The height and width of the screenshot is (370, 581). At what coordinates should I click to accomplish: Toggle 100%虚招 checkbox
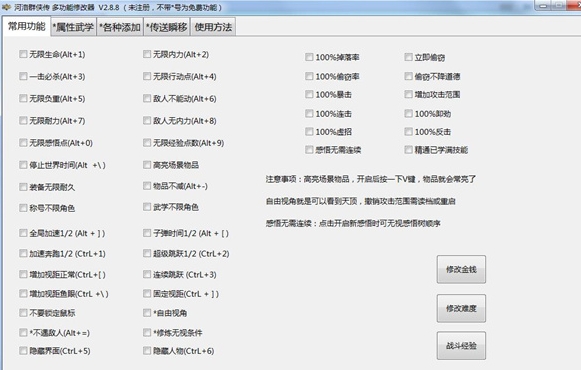[309, 131]
